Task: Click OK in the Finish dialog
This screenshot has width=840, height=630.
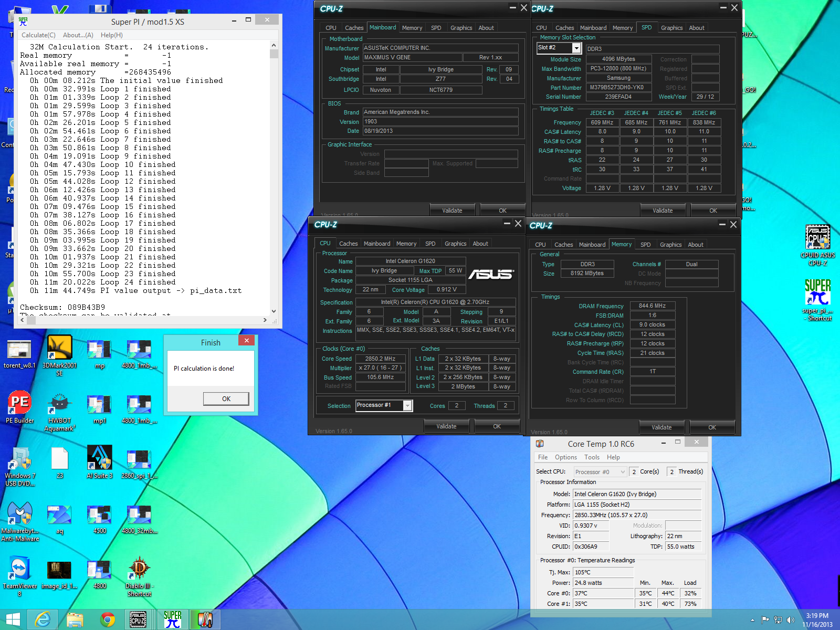Action: (x=226, y=398)
